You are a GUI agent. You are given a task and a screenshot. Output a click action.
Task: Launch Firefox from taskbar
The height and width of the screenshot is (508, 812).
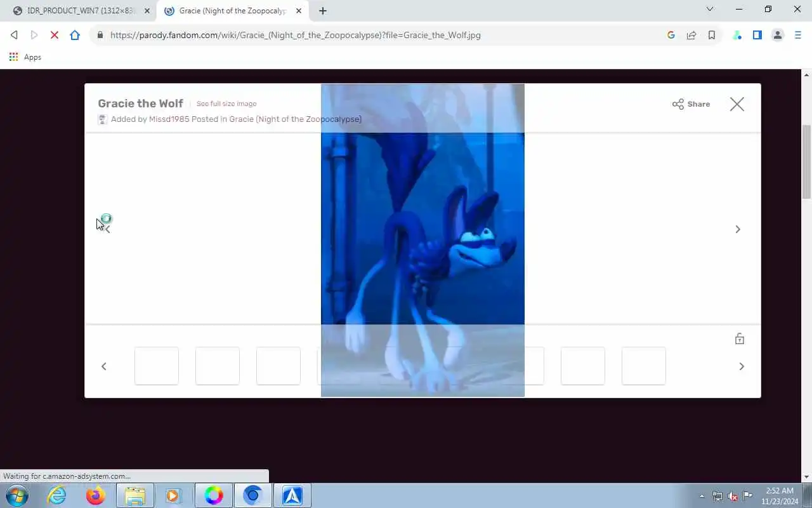96,495
